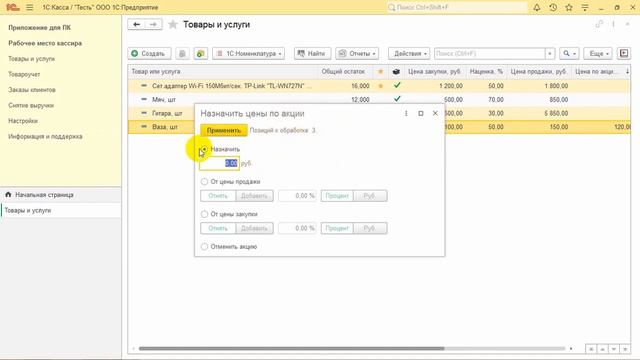Select the Гитара, шт row
This screenshot has height=360, width=640.
[167, 113]
